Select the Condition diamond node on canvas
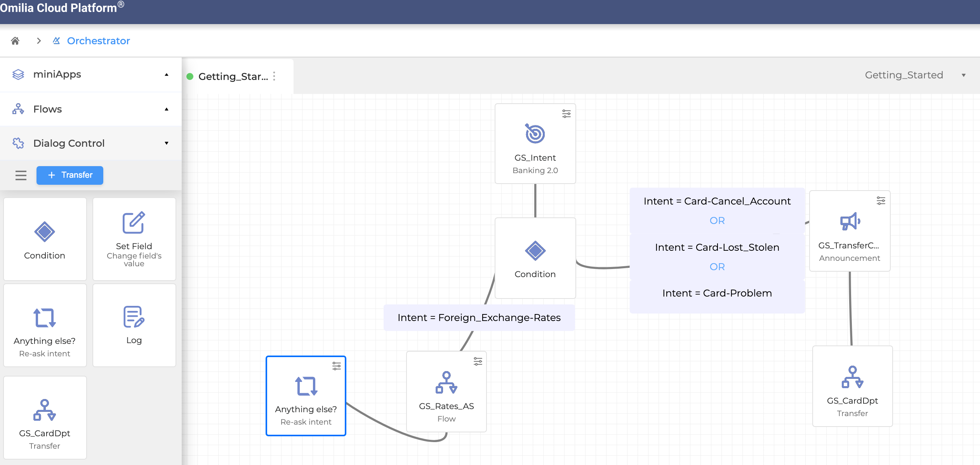 [x=535, y=258]
